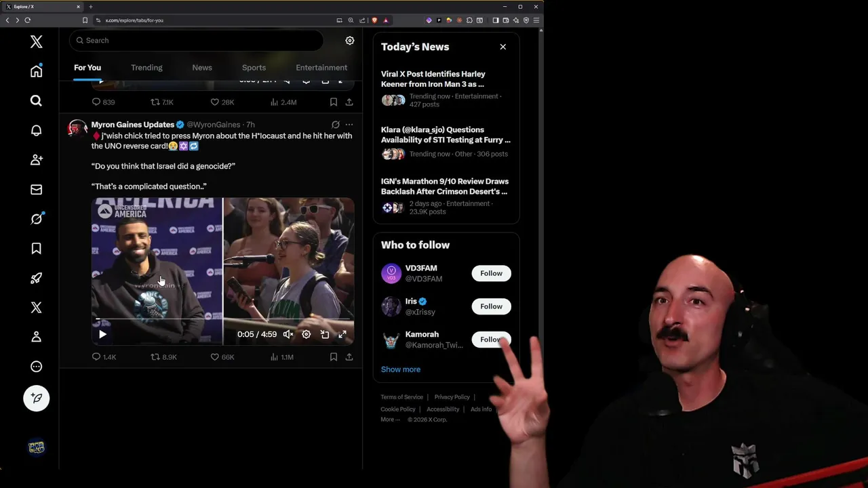Open the follow-people icon in sidebar

tap(37, 160)
